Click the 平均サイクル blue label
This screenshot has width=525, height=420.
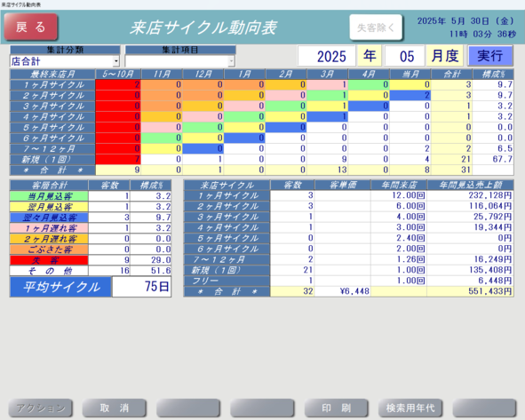click(x=60, y=287)
